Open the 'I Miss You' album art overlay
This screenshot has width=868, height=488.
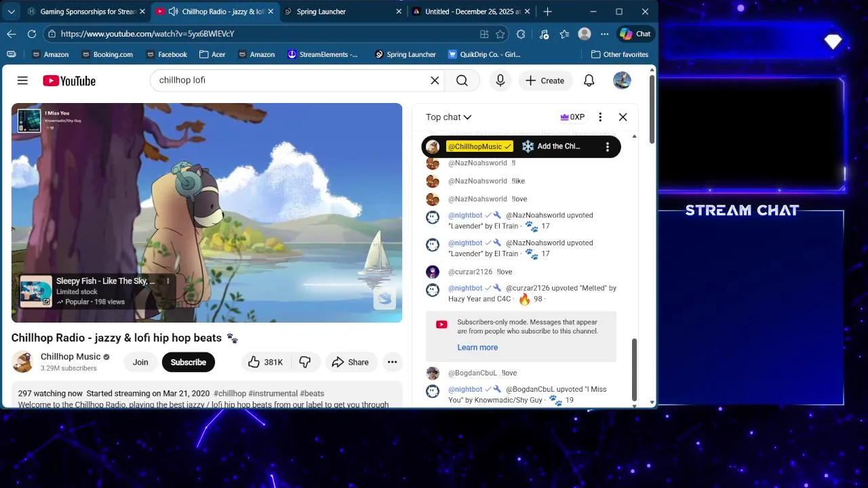29,121
